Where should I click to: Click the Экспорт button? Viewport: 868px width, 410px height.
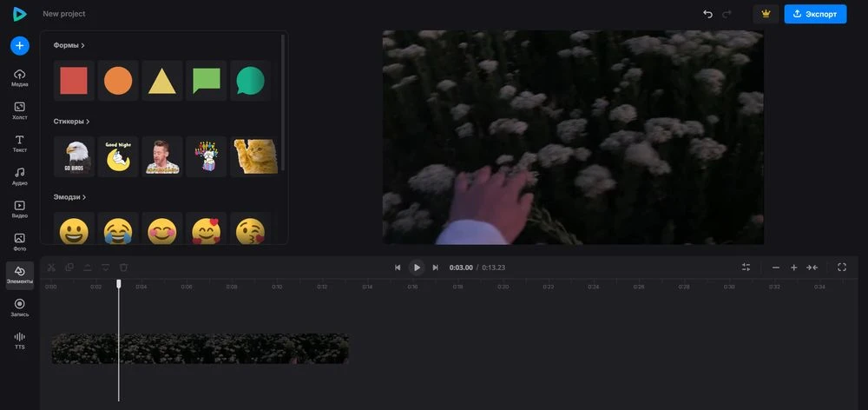tap(815, 14)
